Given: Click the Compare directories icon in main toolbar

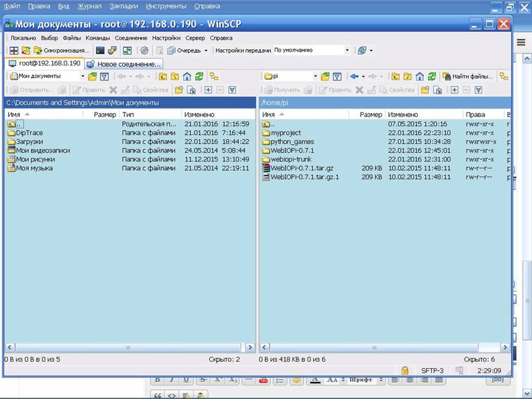Looking at the screenshot, I should tap(14, 50).
